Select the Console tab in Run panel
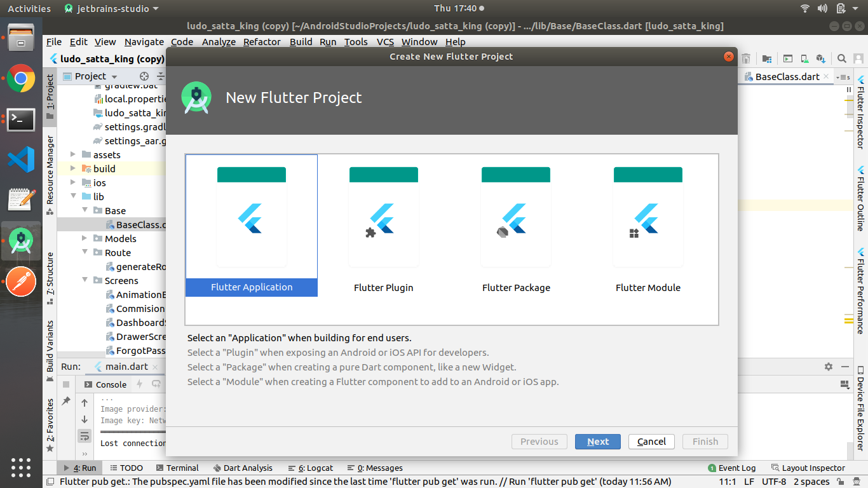The width and height of the screenshot is (868, 488). 105,384
